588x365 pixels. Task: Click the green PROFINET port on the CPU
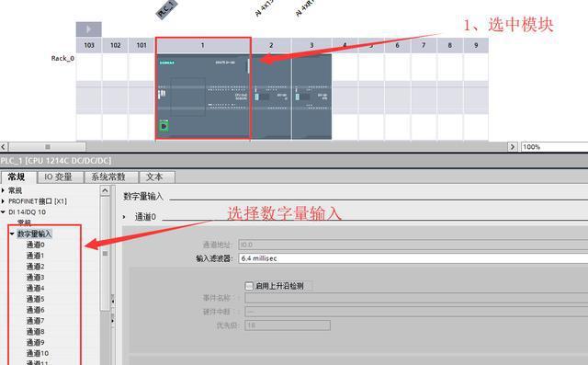(164, 126)
